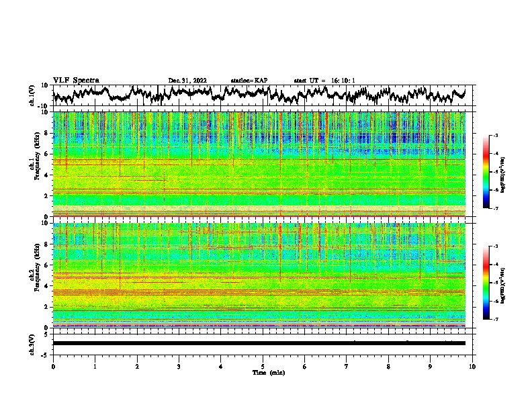The width and height of the screenshot is (532, 411).
Task: Click inside the ch.2 spectrogram panel
Action: (259, 275)
